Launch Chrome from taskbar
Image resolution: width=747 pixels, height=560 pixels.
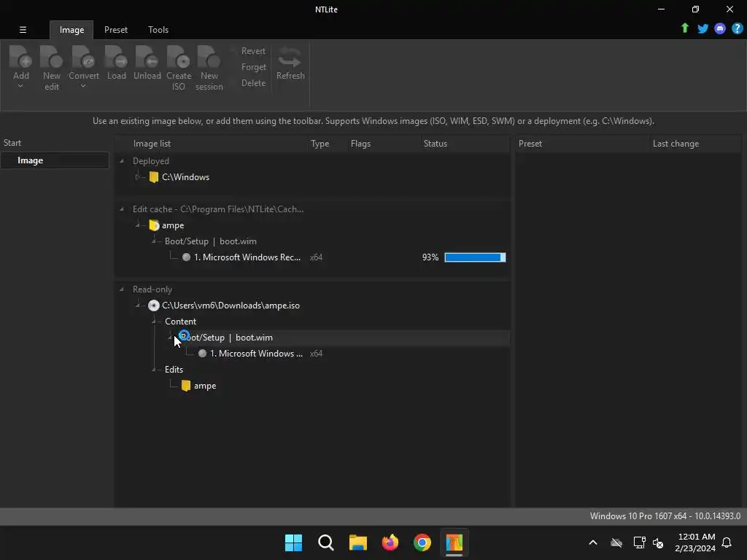click(422, 542)
